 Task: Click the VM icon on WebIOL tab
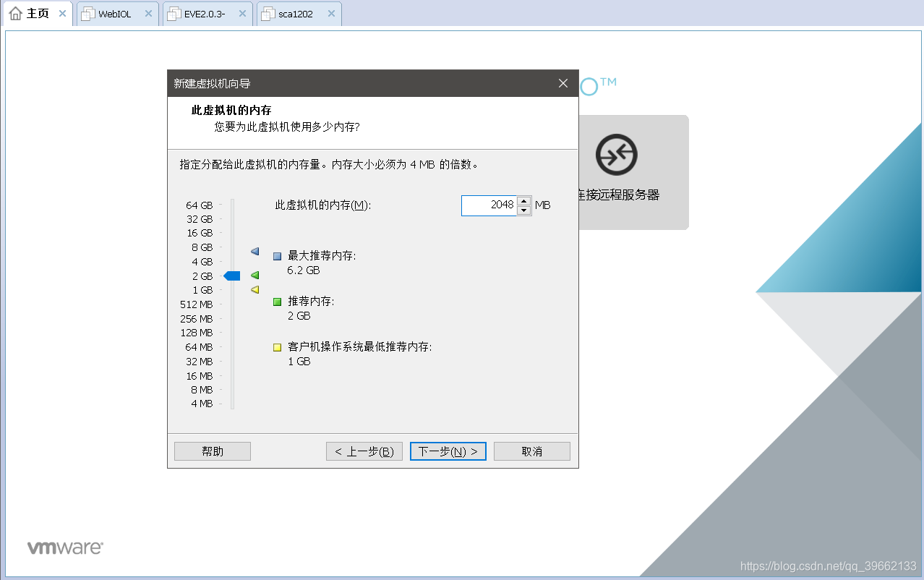[x=87, y=14]
